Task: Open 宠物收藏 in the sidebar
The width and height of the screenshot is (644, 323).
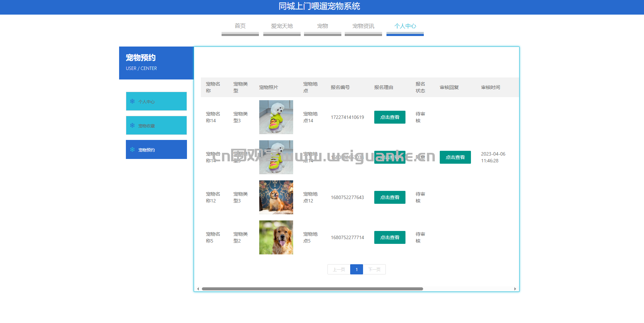Action: tap(156, 125)
